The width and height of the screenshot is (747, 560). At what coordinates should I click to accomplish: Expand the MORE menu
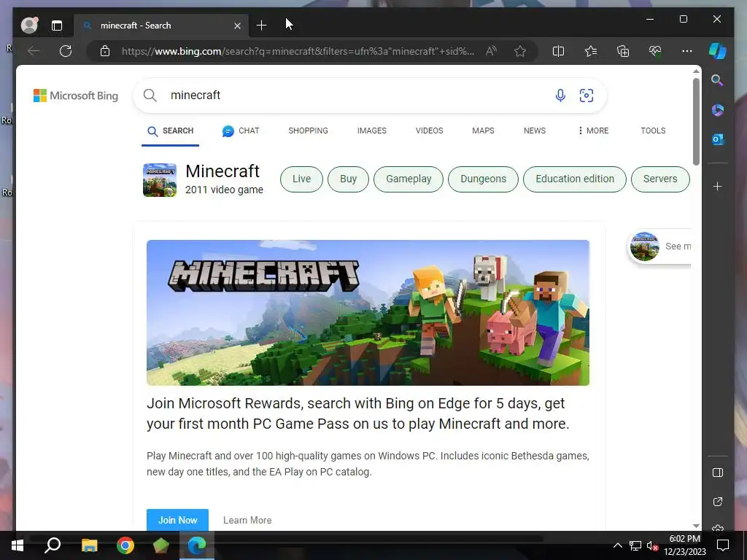pyautogui.click(x=593, y=131)
